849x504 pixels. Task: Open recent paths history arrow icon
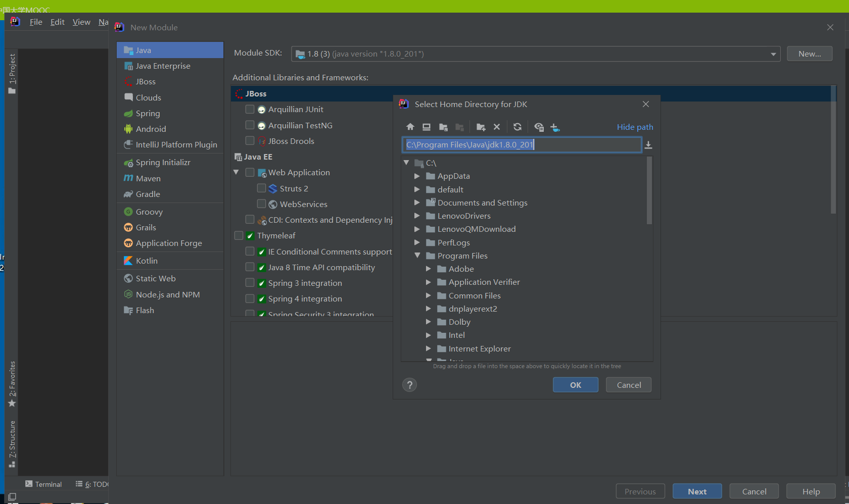coord(648,145)
